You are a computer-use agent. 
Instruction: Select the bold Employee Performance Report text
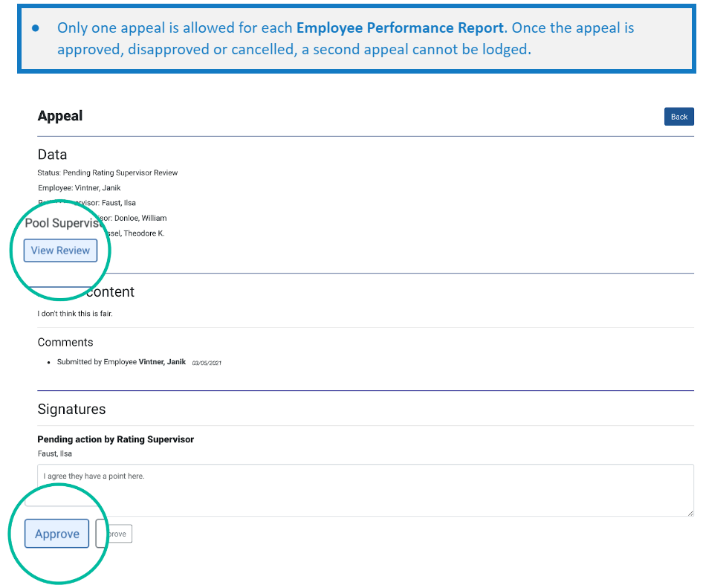400,28
